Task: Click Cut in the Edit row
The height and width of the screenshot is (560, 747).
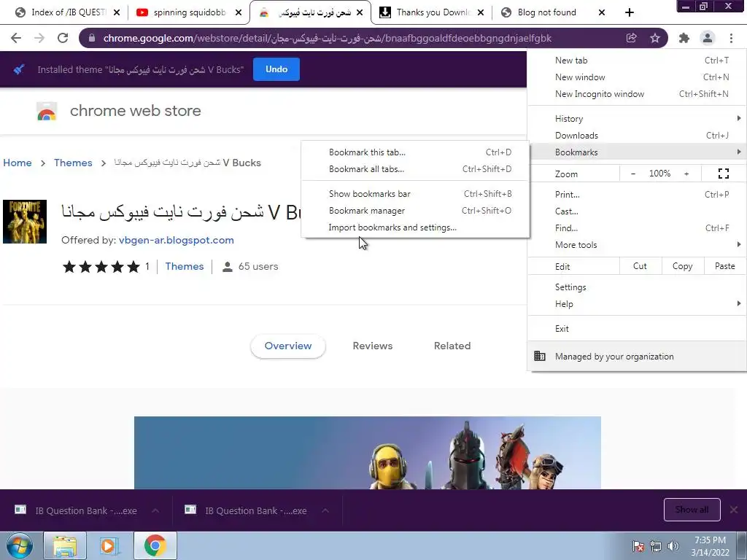Action: pos(640,266)
